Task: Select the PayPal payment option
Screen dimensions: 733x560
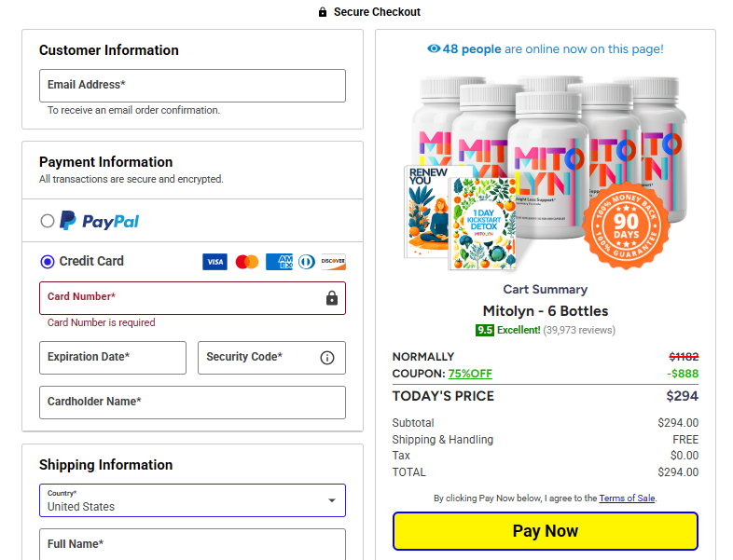Action: [48, 221]
